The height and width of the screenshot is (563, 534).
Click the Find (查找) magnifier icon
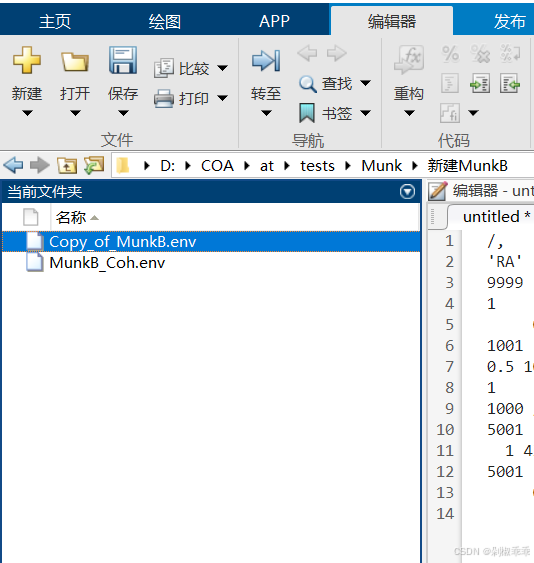308,84
